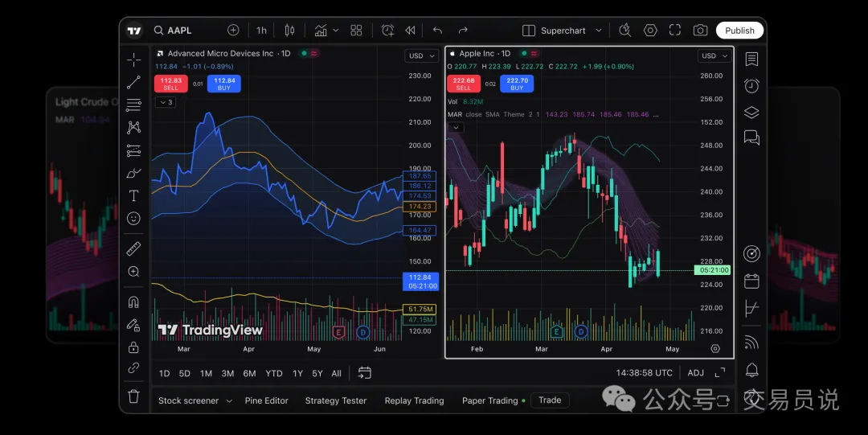Click the market status green dot on Apple chart
868x435 pixels.
point(524,53)
